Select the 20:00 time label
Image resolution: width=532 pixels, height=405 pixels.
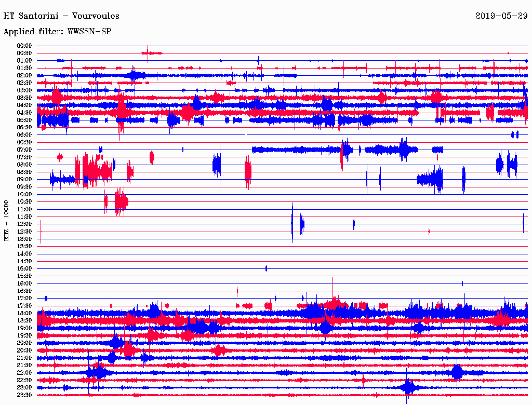pyautogui.click(x=24, y=343)
